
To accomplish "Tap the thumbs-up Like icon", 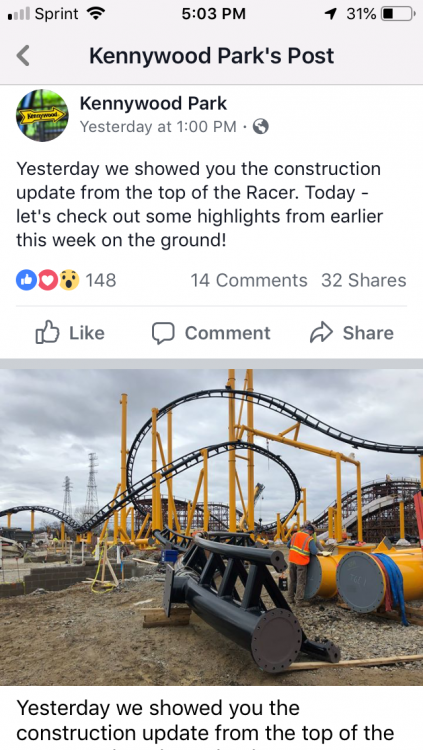I will [47, 332].
